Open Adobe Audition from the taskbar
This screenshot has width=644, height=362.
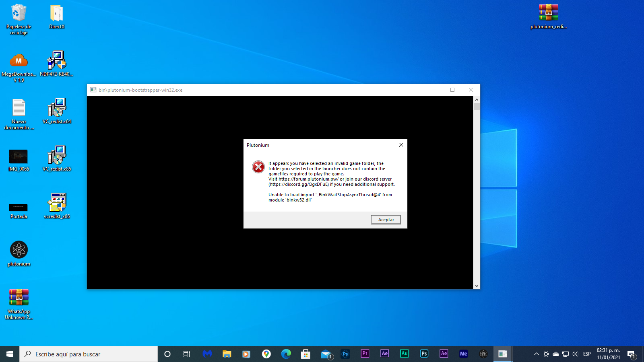click(404, 354)
